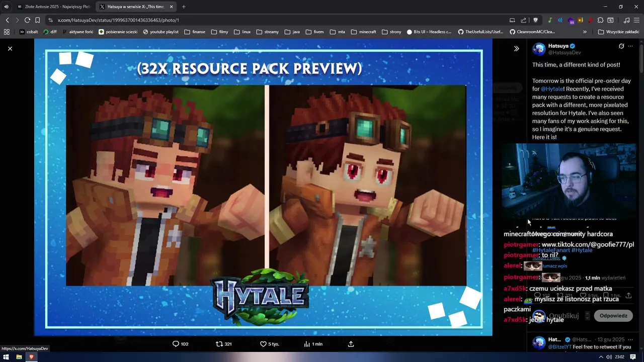Open Hatsuya's profile avatar at post top
Image resolution: width=644 pixels, height=362 pixels.
coord(539,49)
